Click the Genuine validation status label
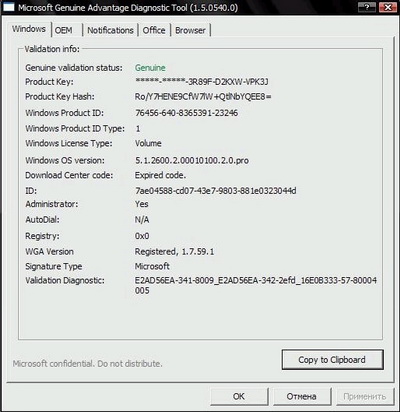This screenshot has width=400, height=412. click(x=74, y=68)
